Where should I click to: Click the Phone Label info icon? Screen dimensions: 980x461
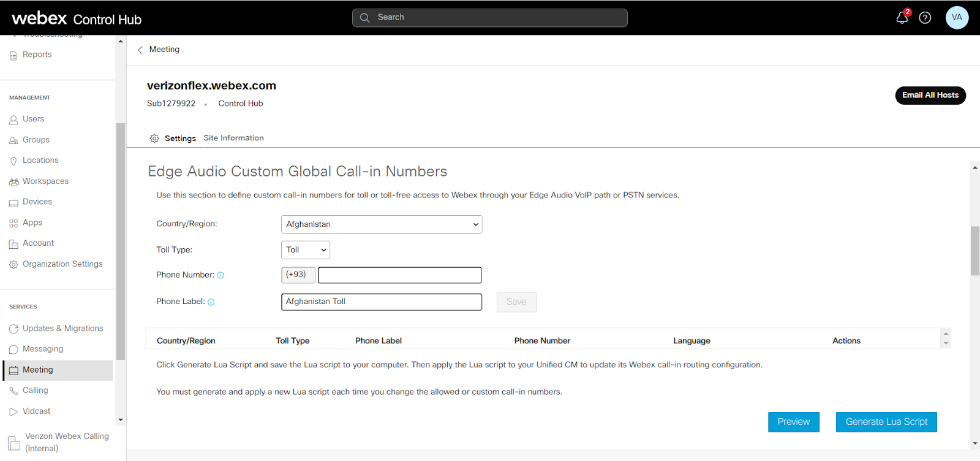pyautogui.click(x=211, y=302)
